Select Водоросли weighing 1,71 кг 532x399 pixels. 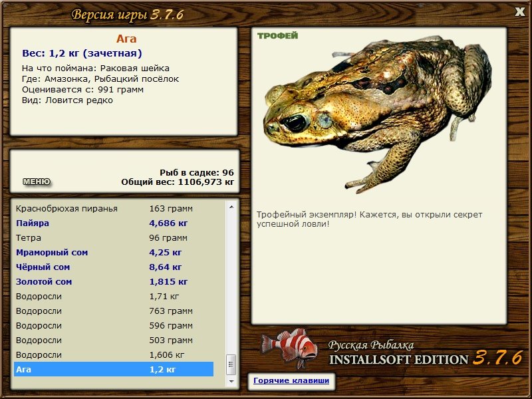pyautogui.click(x=114, y=296)
